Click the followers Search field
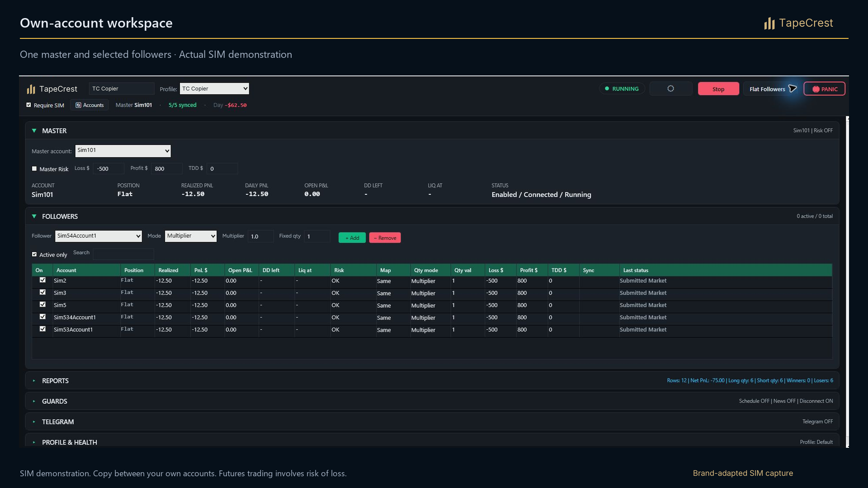This screenshot has width=868, height=488. 123,254
